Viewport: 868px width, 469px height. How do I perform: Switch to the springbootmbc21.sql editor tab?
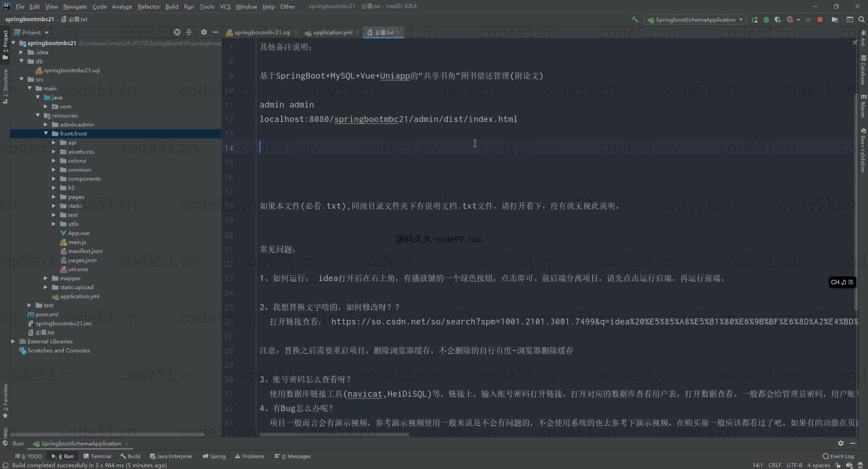pos(262,32)
